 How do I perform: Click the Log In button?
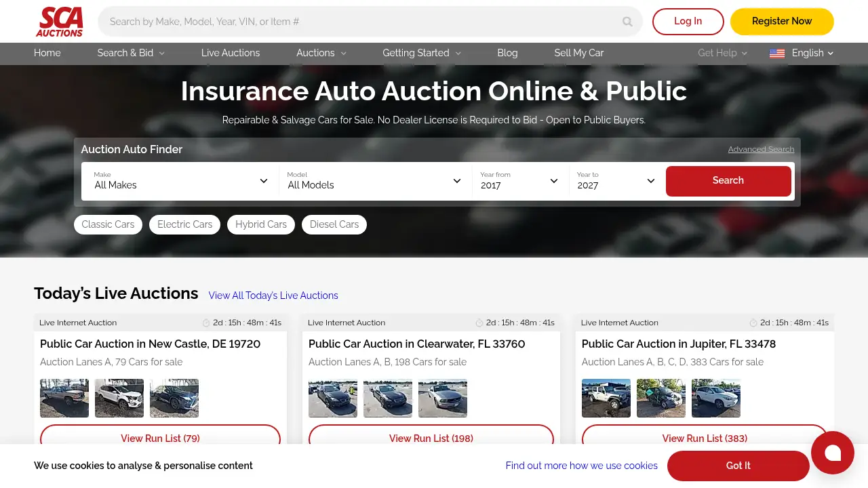click(x=688, y=22)
